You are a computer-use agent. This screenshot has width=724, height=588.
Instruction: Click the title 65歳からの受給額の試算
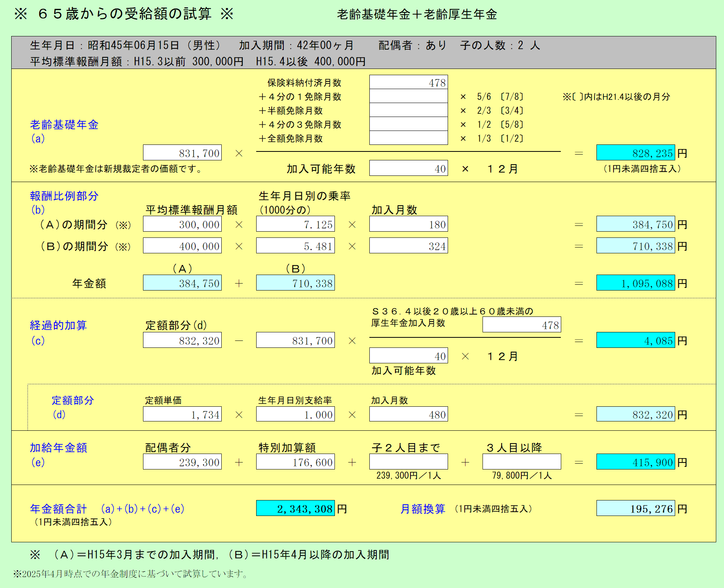click(124, 14)
